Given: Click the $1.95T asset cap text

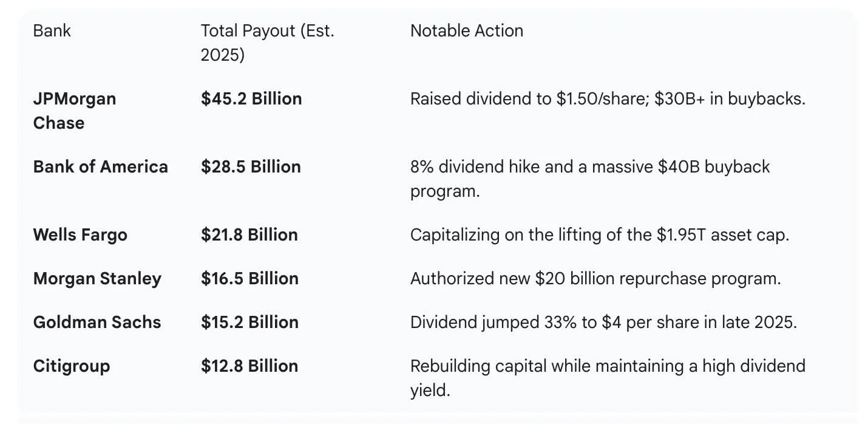Looking at the screenshot, I should tap(599, 235).
